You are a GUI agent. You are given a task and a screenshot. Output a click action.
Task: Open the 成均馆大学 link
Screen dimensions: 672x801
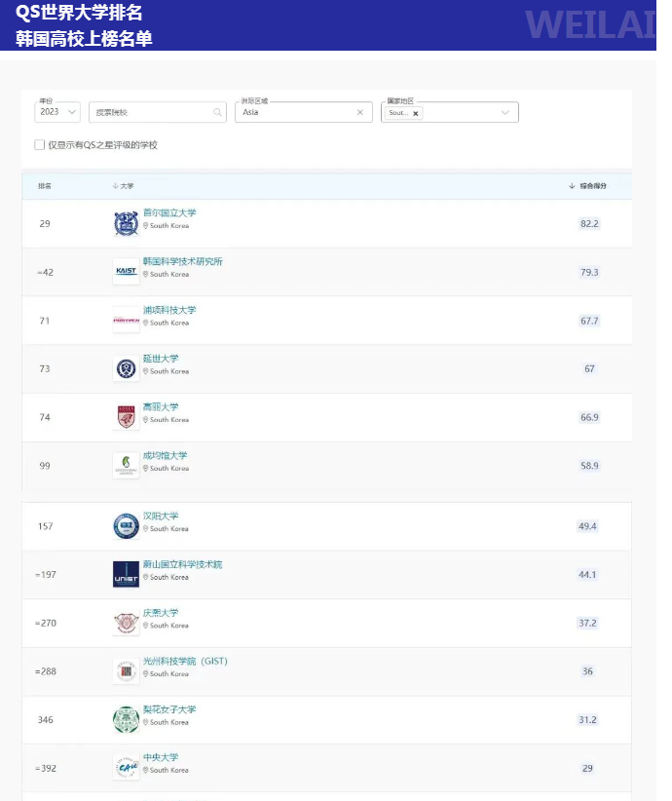[x=165, y=455]
